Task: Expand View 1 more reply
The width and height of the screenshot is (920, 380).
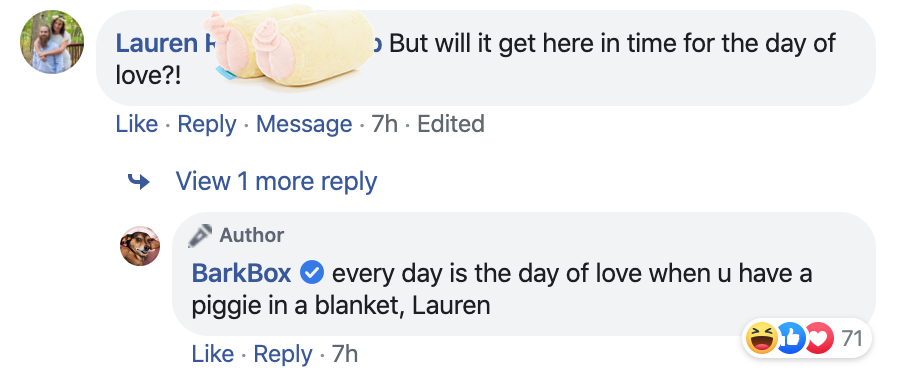Action: pyautogui.click(x=276, y=181)
